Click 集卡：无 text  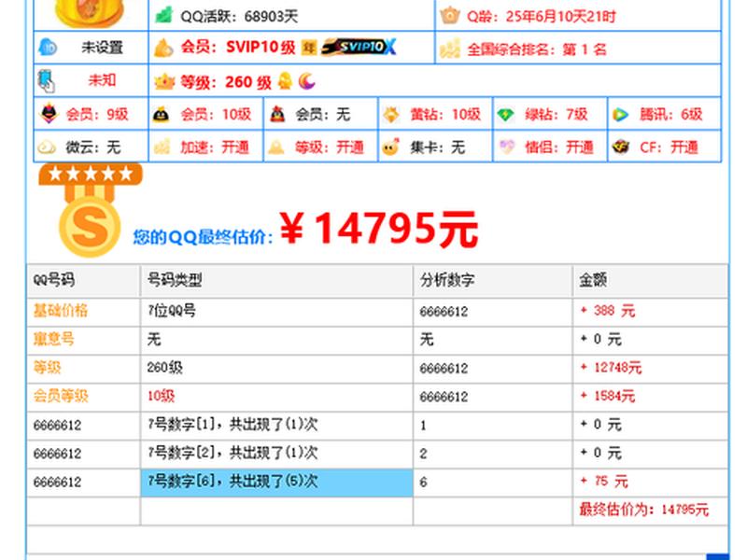pyautogui.click(x=438, y=147)
